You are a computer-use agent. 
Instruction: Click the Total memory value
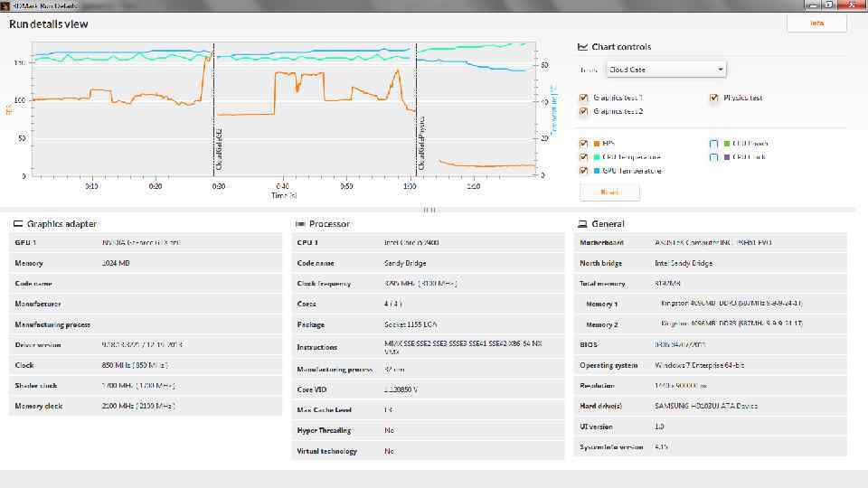coord(667,283)
